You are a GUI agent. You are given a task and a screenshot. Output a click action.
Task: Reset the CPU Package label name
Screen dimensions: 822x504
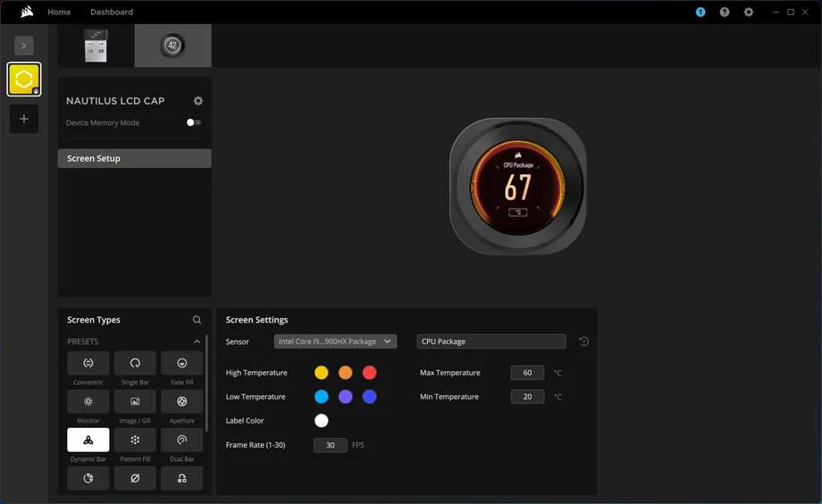tap(584, 341)
